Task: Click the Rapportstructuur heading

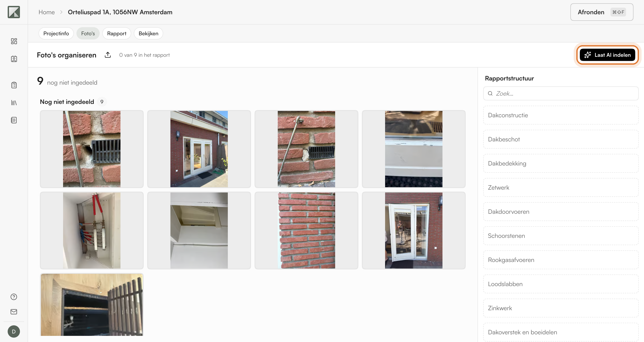Action: pyautogui.click(x=509, y=78)
